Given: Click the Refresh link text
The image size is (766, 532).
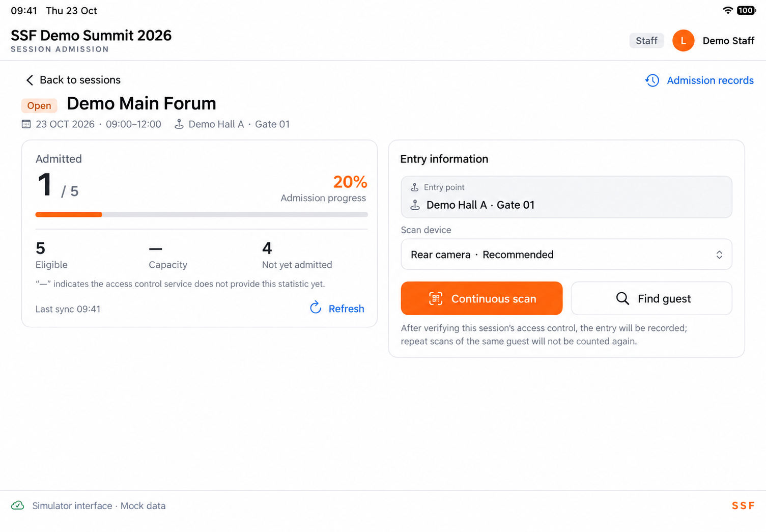Looking at the screenshot, I should click(x=346, y=309).
